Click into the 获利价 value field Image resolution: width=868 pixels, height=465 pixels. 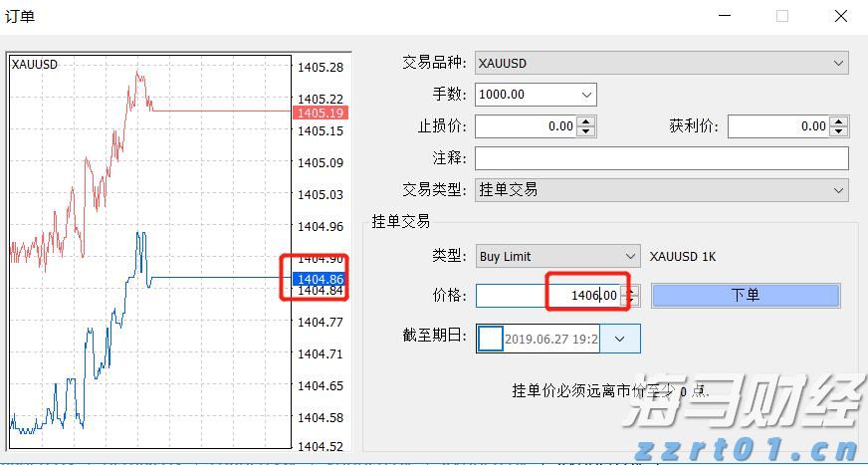(x=778, y=126)
